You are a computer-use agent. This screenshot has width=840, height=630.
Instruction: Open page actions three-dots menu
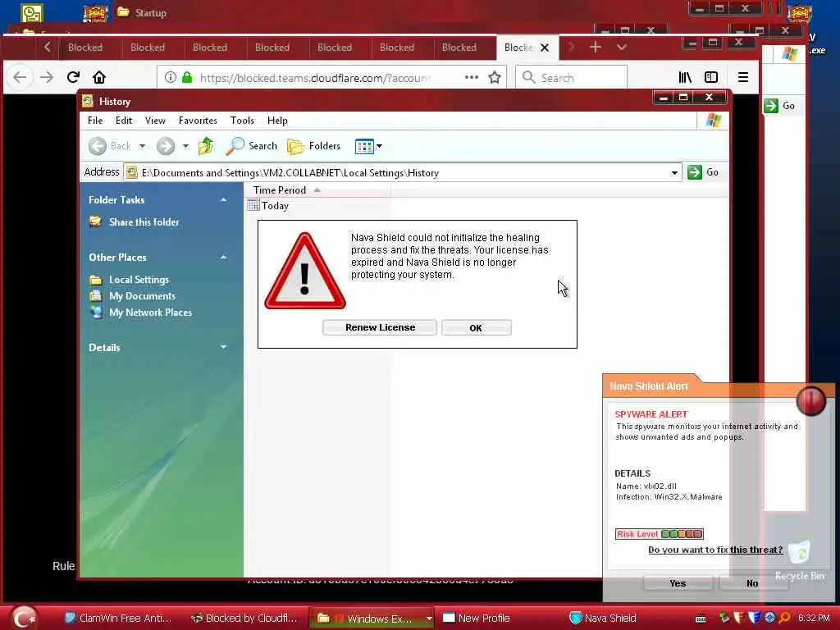point(472,77)
